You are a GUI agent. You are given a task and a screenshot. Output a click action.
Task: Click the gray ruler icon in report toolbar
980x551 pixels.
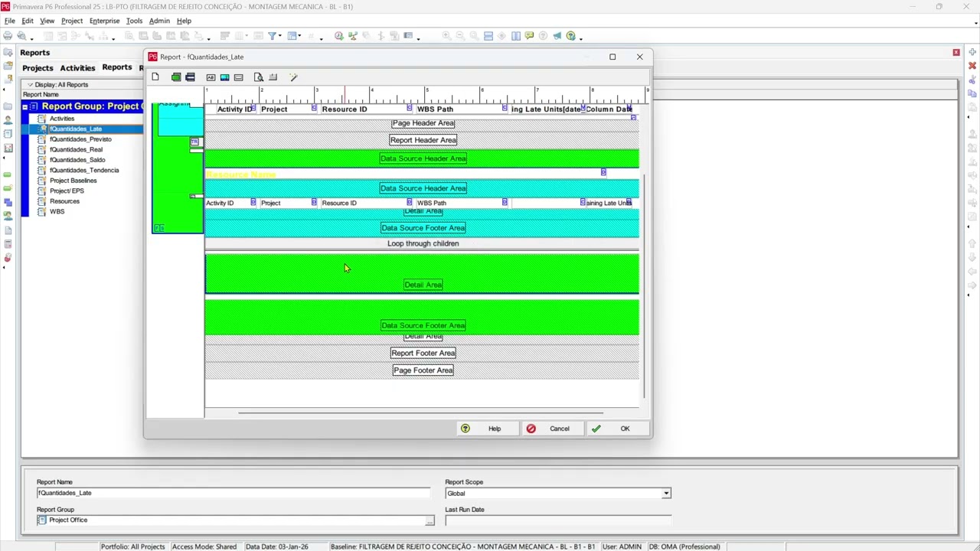pos(273,77)
